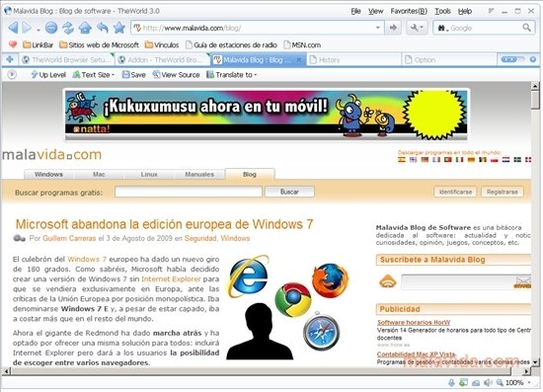
Task: Open the address bar history dropdown
Action: point(378,28)
